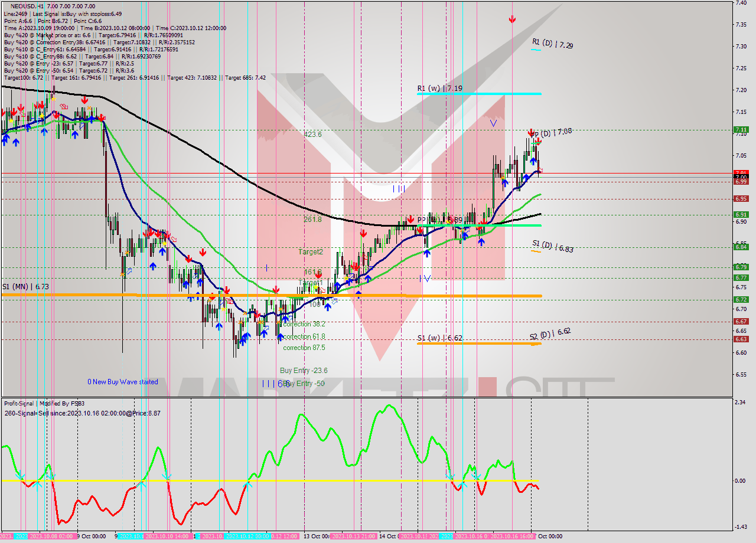
Task: Select the '2023.10.08 02:00' time marker
Action: (51, 537)
